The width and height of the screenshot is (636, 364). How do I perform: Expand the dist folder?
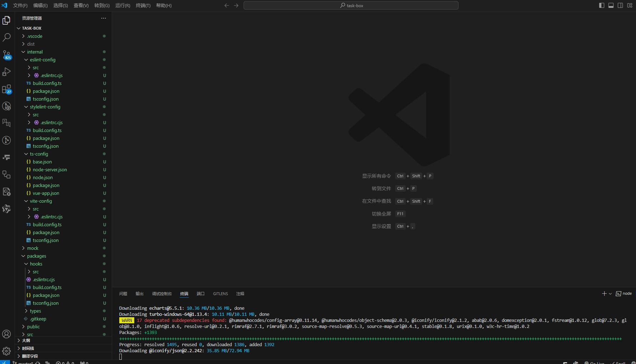(x=64, y=44)
